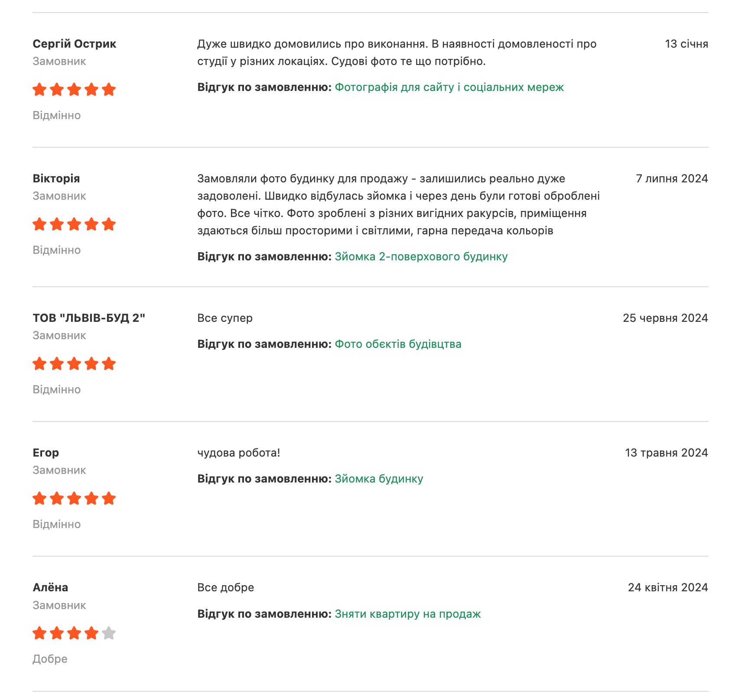Click the gray fifth star in Алёна's rating
741x700 pixels.
tap(109, 633)
